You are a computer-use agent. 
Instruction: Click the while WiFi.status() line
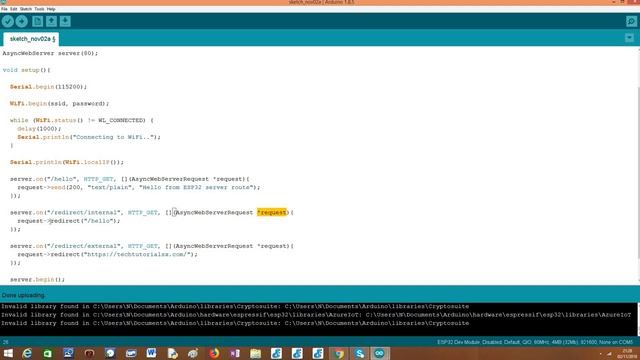82,120
